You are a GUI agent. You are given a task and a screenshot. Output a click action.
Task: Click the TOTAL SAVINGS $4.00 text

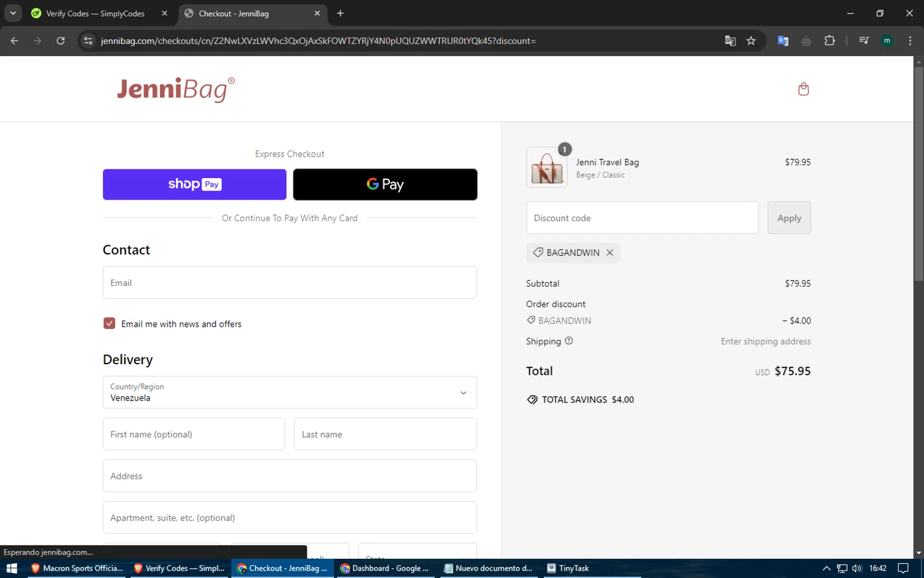(588, 399)
